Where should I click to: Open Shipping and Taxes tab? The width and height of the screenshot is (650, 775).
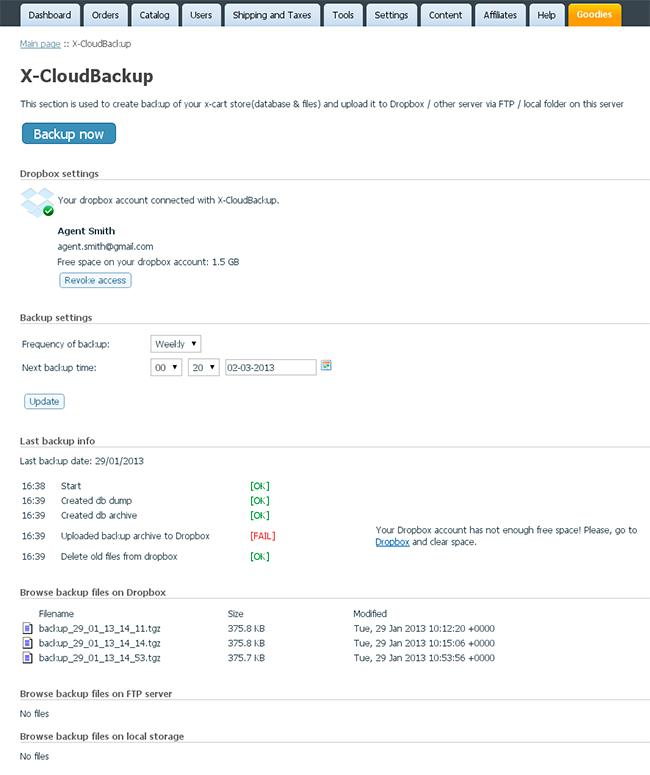[272, 15]
